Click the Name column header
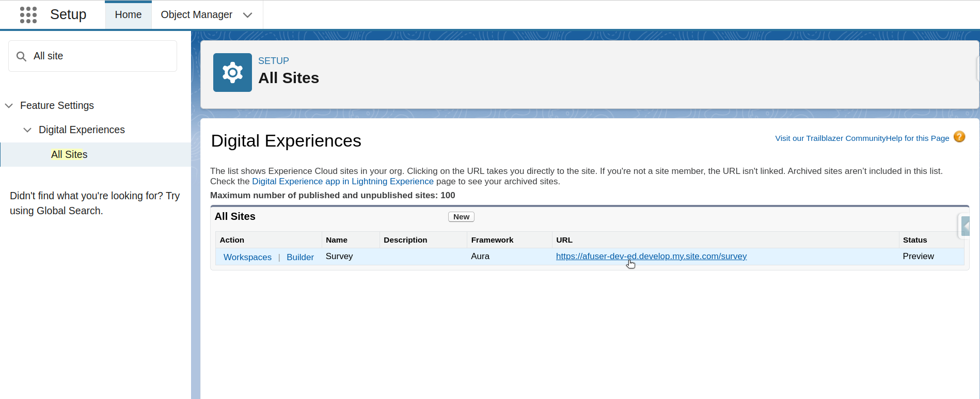The width and height of the screenshot is (980, 399). [337, 240]
